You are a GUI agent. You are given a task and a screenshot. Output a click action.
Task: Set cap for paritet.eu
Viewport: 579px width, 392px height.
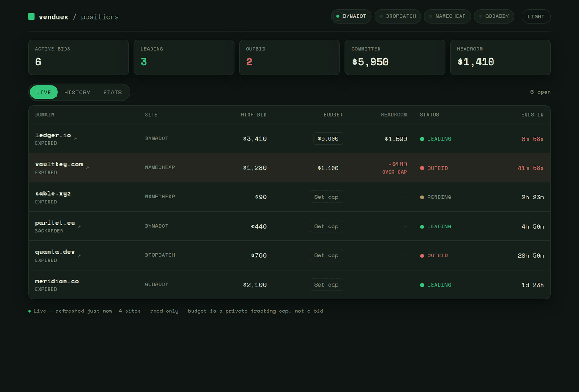326,226
